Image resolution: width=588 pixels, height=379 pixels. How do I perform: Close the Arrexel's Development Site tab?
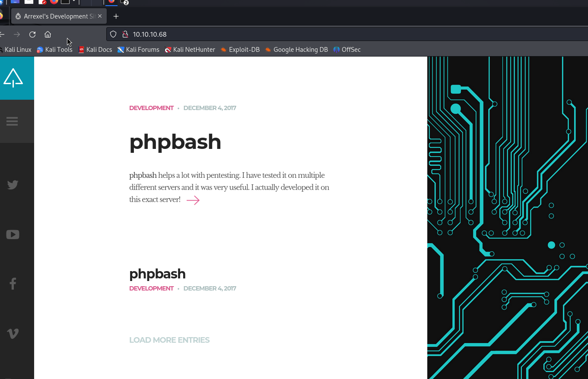(100, 16)
